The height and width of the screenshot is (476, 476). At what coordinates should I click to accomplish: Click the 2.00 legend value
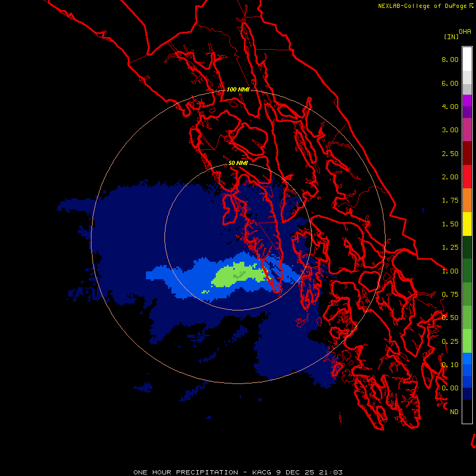450,177
